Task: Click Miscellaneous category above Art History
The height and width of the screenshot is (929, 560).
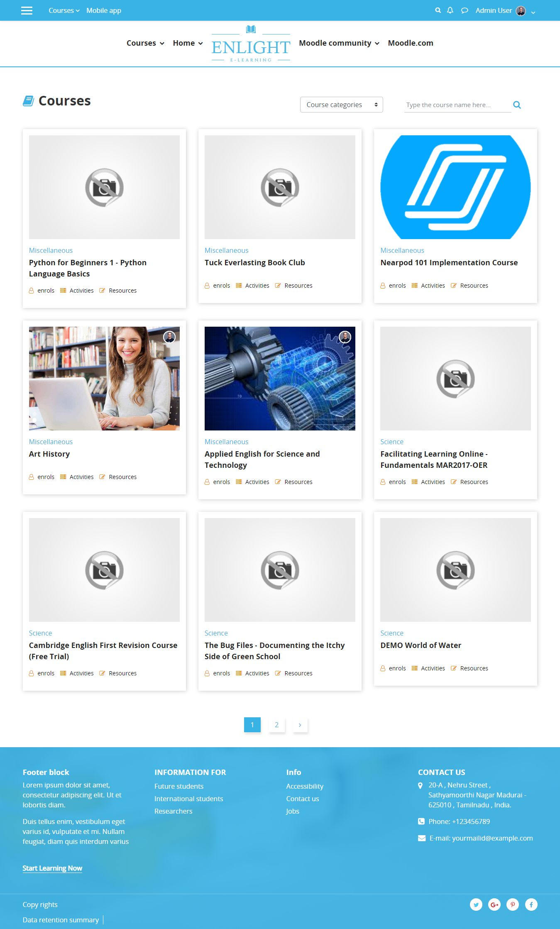Action: coord(51,442)
